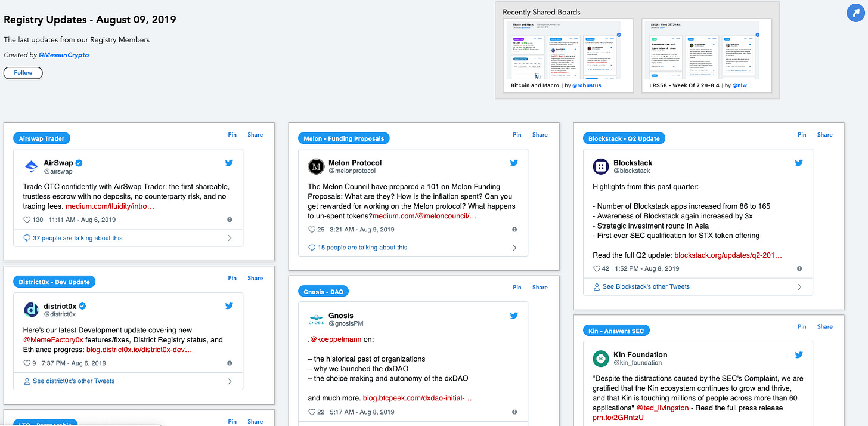Screen dimensions: 868x426
Task: Click info icon on AirSwap tweet
Action: 230,220
